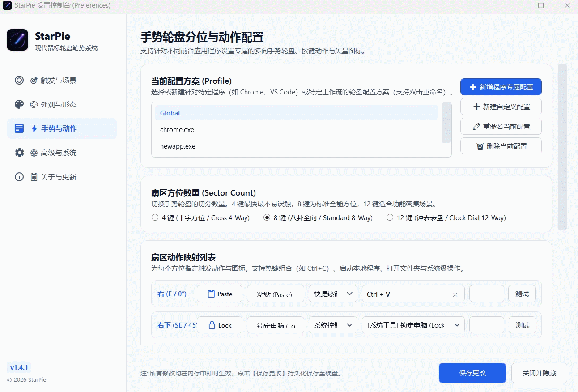Click the StarPie icon in title bar
The height and width of the screenshot is (392, 578).
click(7, 5)
